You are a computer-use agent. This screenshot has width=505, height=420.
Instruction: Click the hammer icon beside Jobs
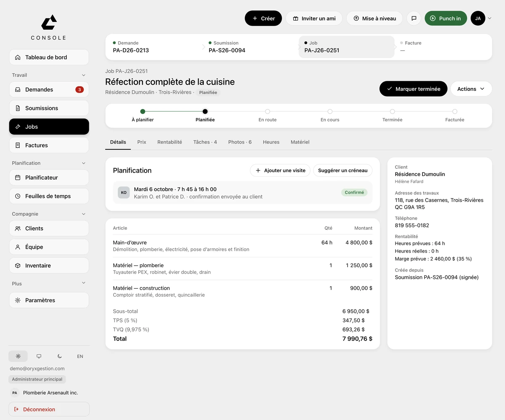coord(18,127)
